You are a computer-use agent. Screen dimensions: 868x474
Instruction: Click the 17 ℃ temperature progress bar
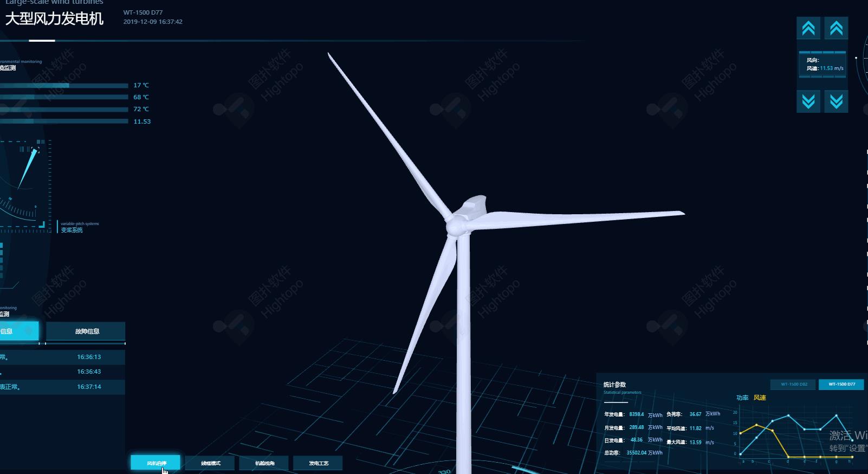(x=64, y=86)
